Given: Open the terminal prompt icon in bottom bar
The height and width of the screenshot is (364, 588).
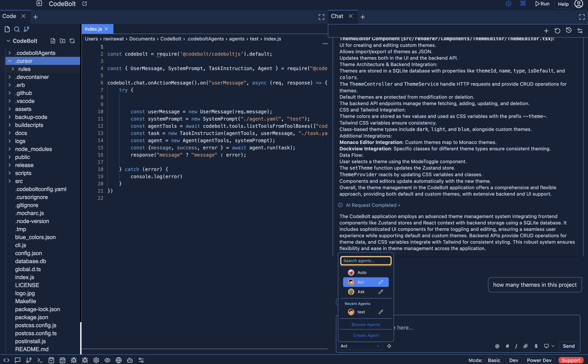Looking at the screenshot, I should pos(40,360).
